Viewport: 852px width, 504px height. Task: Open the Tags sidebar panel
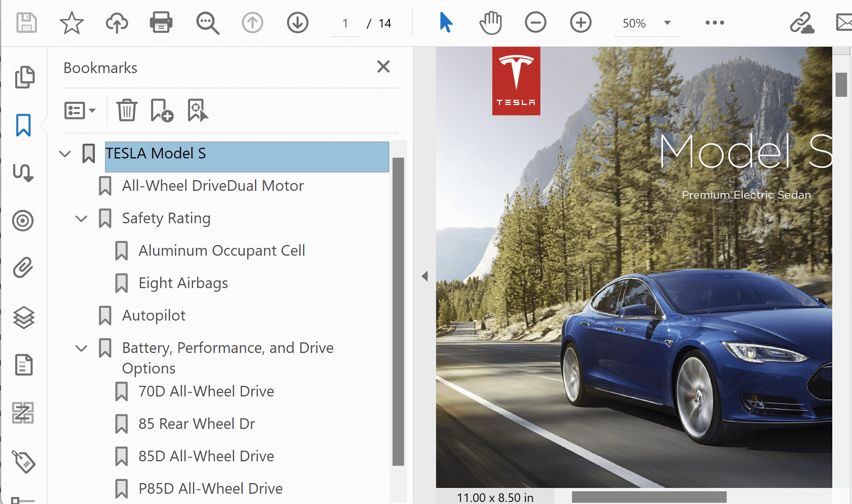point(23,462)
